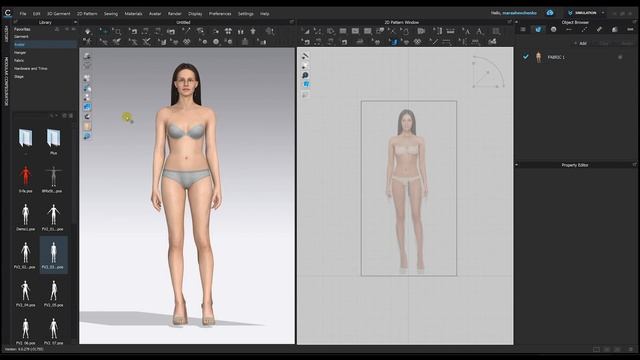This screenshot has width=640, height=360.
Task: Click the MODULAR CONFIGURATOR vertical tab
Action: point(6,82)
